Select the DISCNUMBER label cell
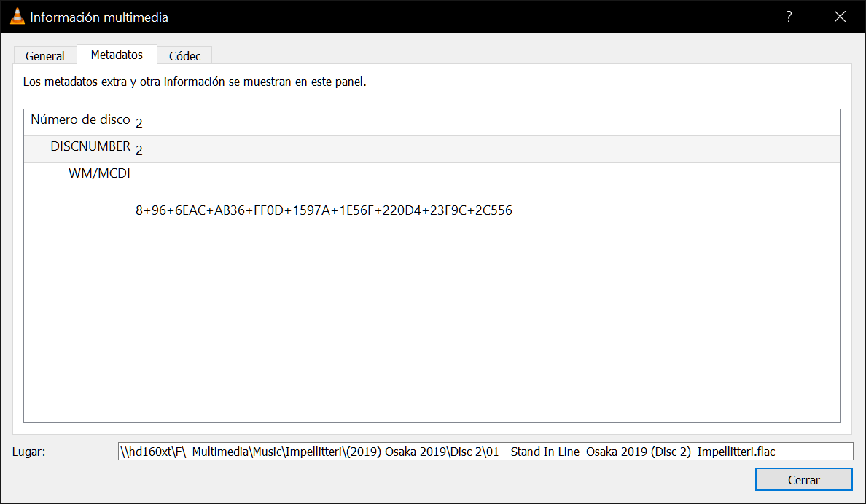 [90, 147]
